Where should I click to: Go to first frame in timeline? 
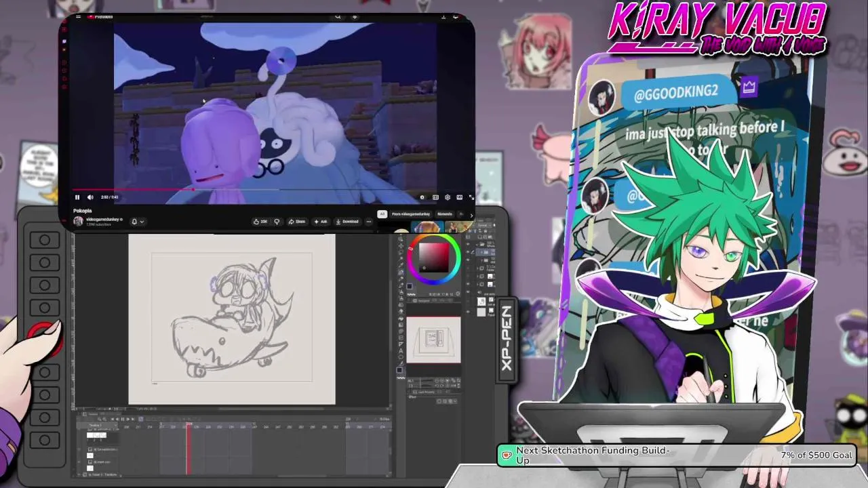click(x=113, y=419)
